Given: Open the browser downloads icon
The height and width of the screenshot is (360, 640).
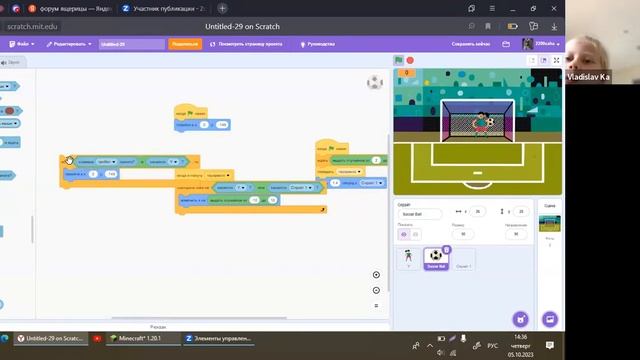Looking at the screenshot, I should point(554,27).
